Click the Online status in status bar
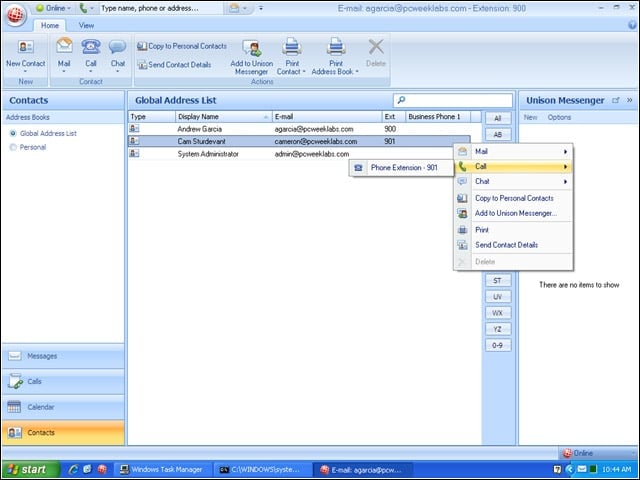The height and width of the screenshot is (480, 640). (x=578, y=453)
